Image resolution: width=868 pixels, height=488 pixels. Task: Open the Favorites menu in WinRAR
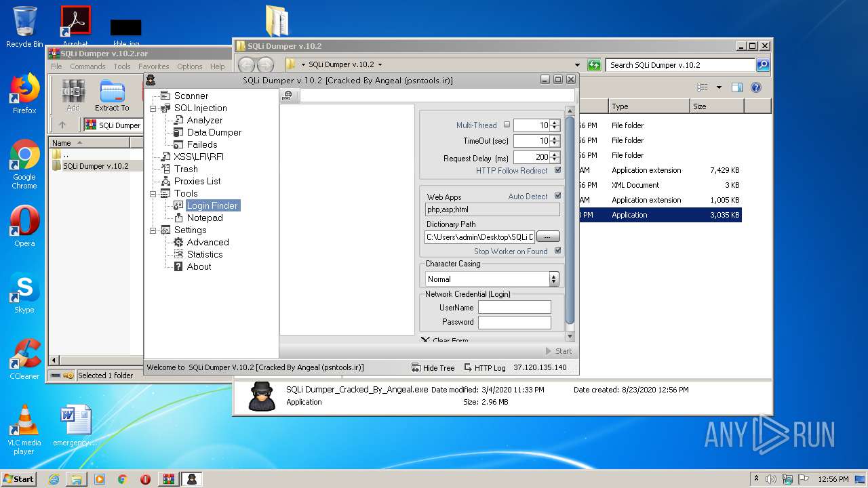pos(154,66)
